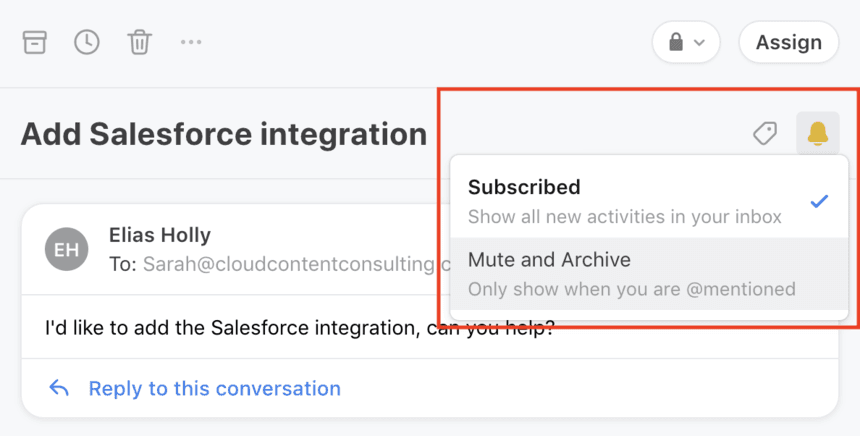Screen dimensions: 860x436
Task: Select the Subscribed option
Action: [649, 201]
